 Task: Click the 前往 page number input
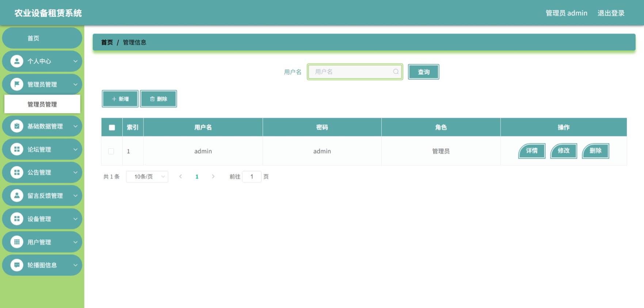tap(252, 177)
